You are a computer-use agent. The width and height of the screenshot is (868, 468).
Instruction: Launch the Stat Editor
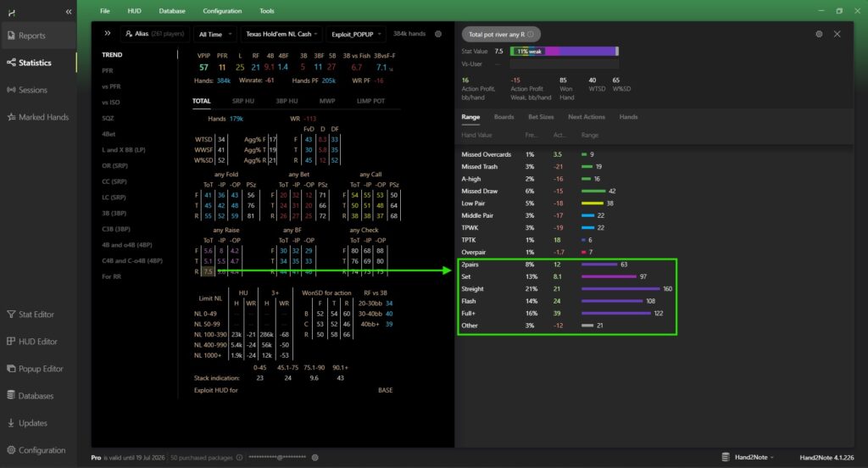point(36,315)
